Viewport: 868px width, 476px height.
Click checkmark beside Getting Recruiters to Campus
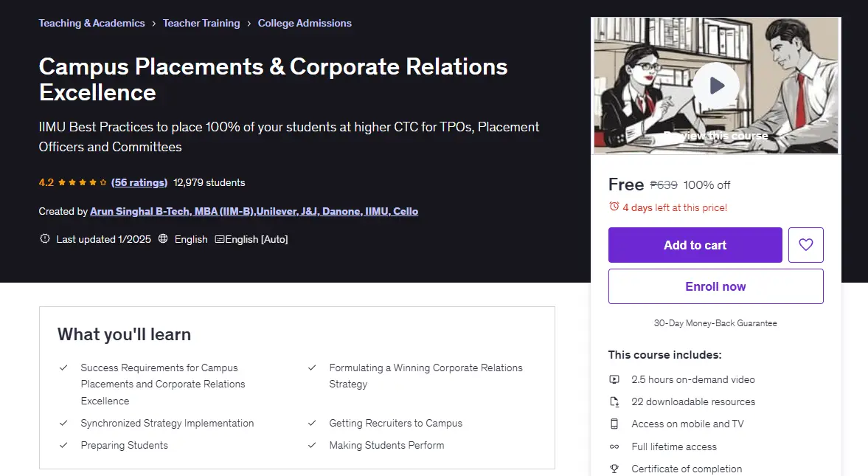click(x=312, y=424)
